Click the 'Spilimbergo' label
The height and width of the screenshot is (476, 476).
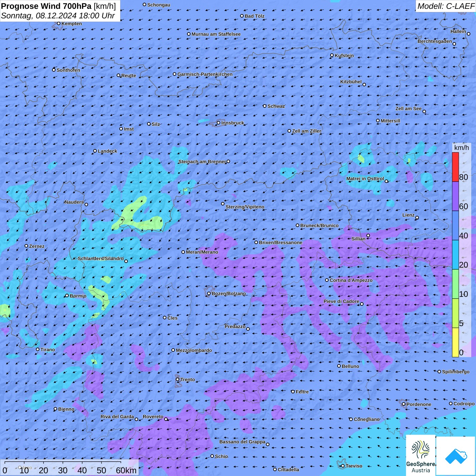pos(456,372)
